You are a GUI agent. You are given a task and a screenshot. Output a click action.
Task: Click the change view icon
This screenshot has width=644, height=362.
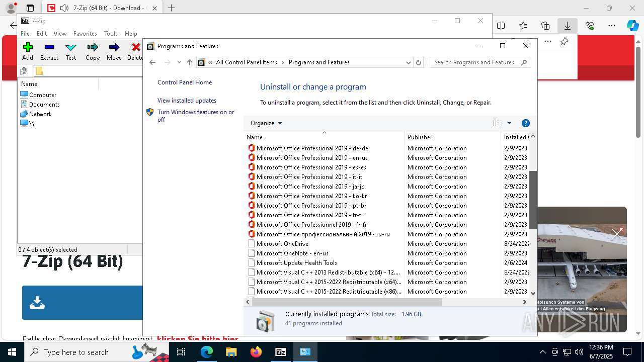click(x=498, y=123)
